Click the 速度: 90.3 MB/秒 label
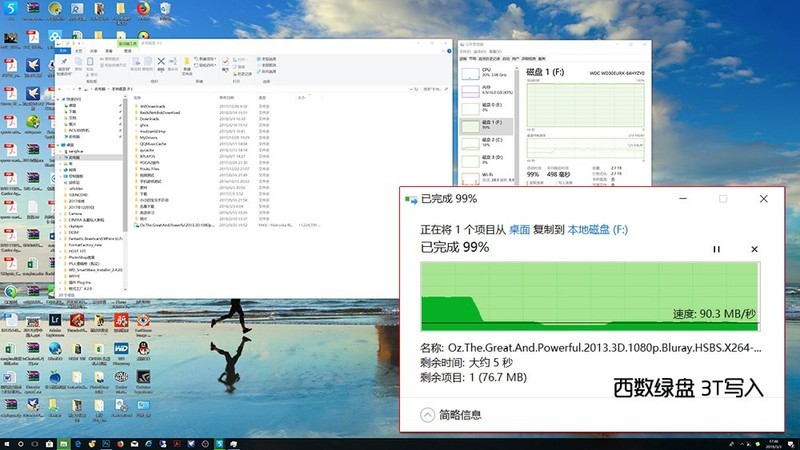The height and width of the screenshot is (450, 800). click(x=714, y=314)
